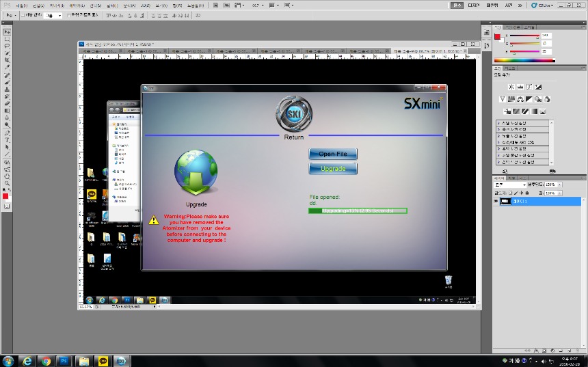Open the 파일(F) File menu

click(22, 5)
